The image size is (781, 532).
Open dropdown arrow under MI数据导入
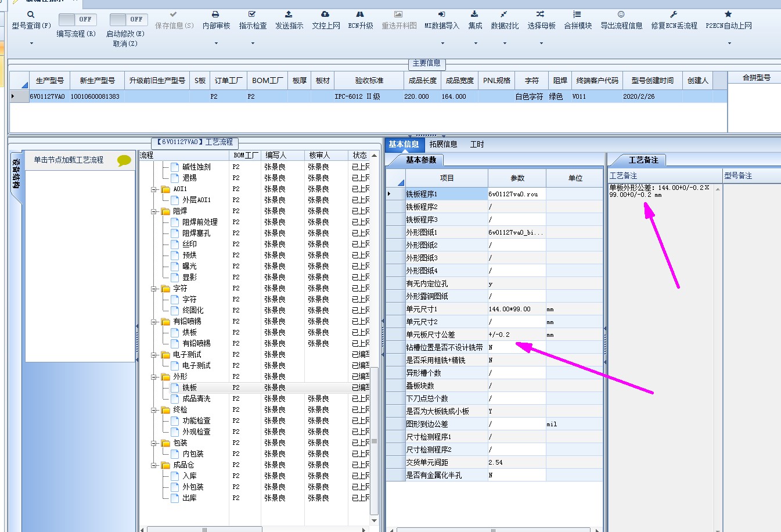[x=442, y=43]
